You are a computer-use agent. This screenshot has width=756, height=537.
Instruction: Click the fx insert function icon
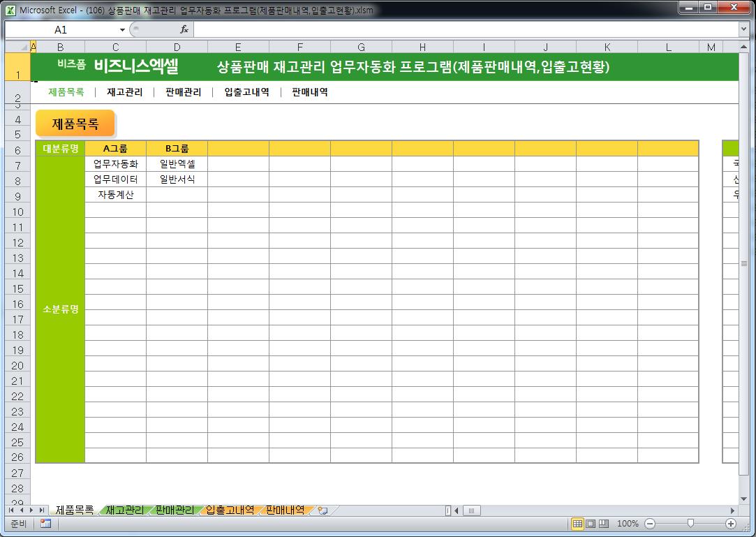[x=184, y=30]
